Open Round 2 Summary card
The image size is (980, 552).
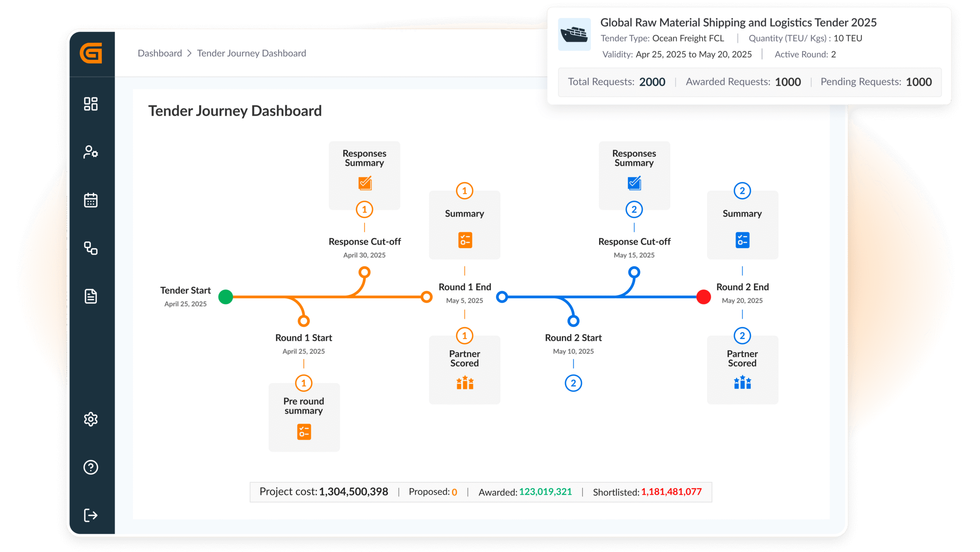[x=742, y=225]
